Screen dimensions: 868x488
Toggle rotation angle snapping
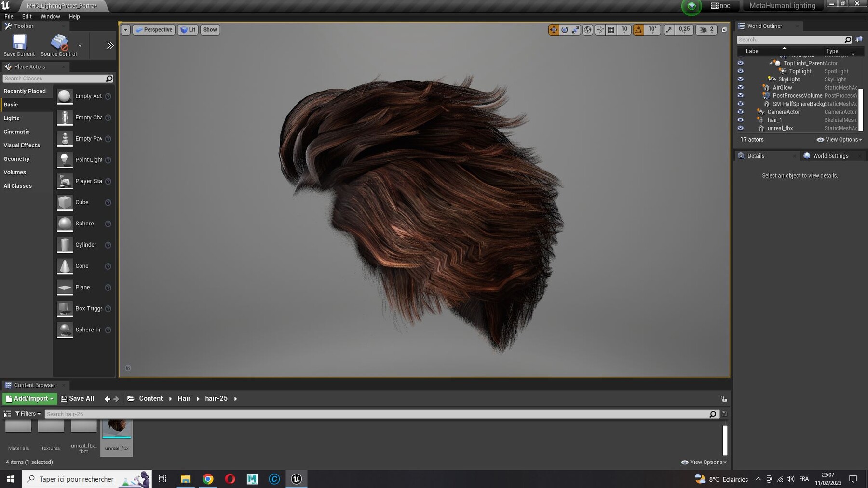(638, 30)
